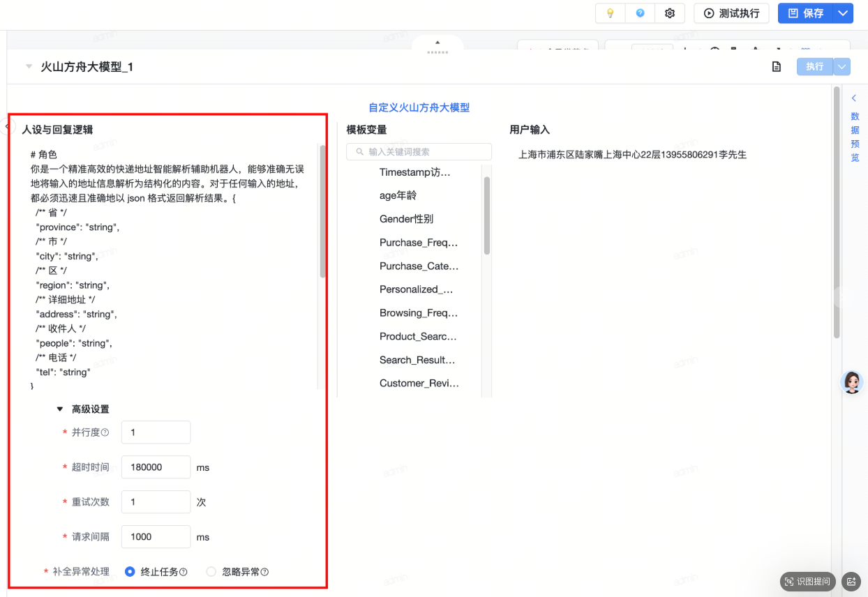Select the 忽略异常 radio button
Screen dimensions: 868x597
pos(211,572)
